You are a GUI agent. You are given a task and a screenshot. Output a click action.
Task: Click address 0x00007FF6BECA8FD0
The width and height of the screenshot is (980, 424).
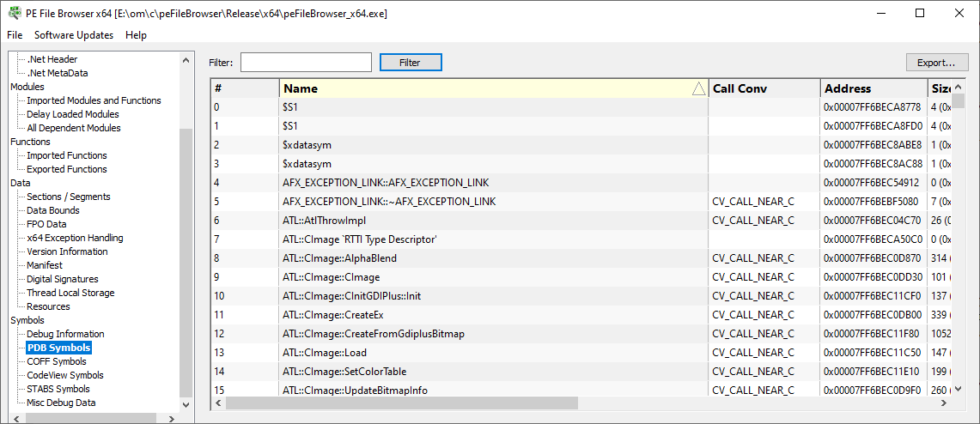(x=873, y=126)
